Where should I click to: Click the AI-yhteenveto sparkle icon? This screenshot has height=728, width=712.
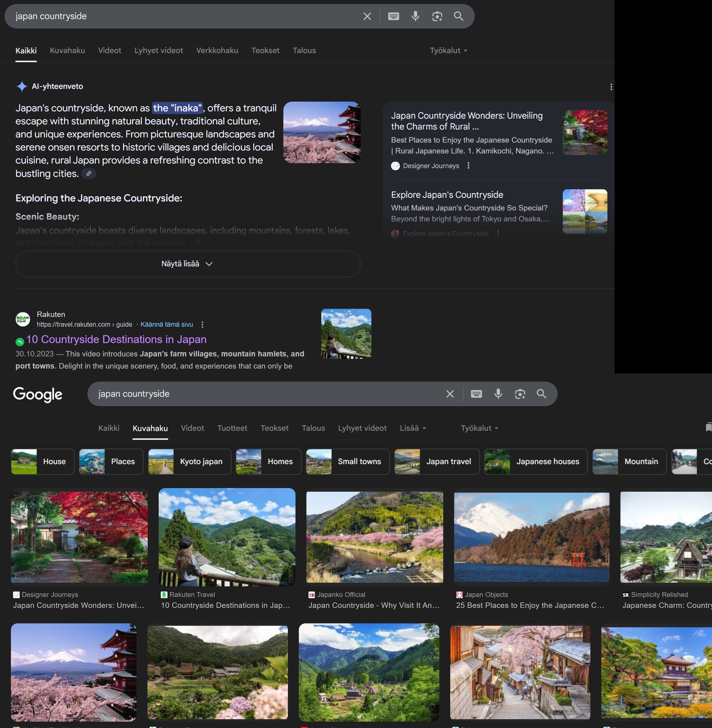coord(22,86)
